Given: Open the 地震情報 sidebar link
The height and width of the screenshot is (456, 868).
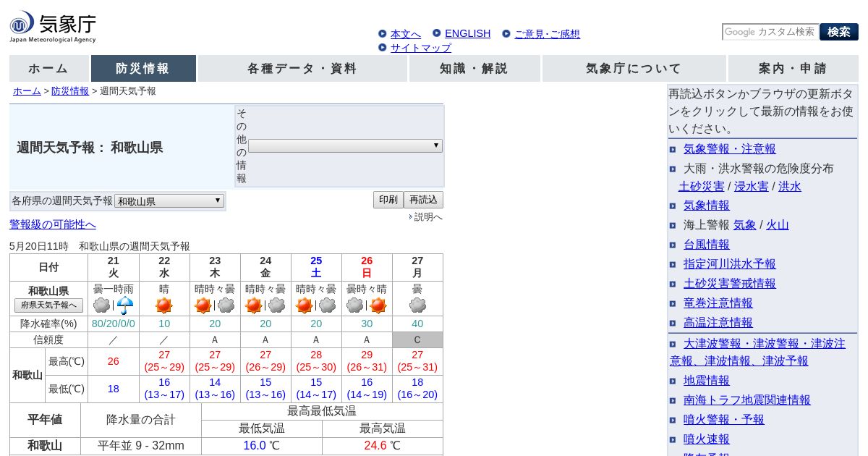Looking at the screenshot, I should tap(707, 381).
